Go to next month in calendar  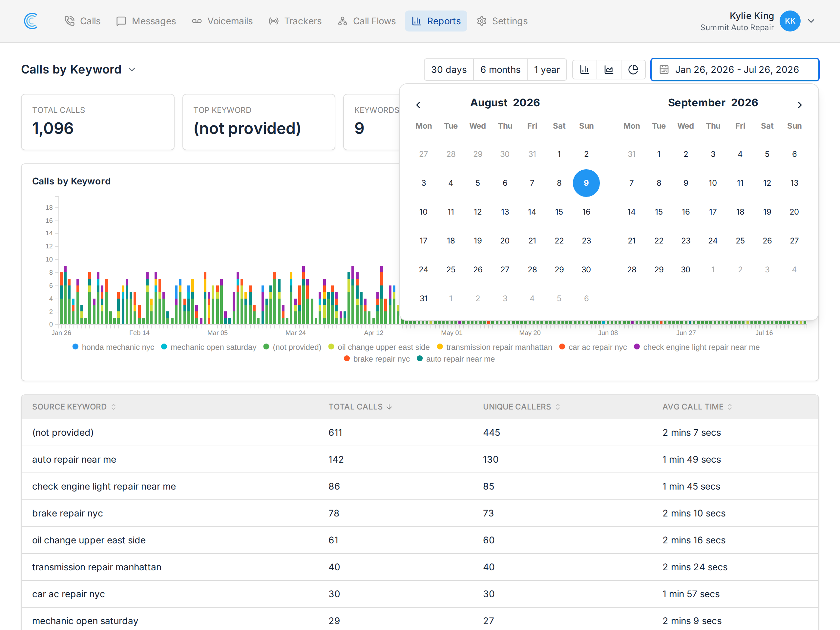[800, 105]
